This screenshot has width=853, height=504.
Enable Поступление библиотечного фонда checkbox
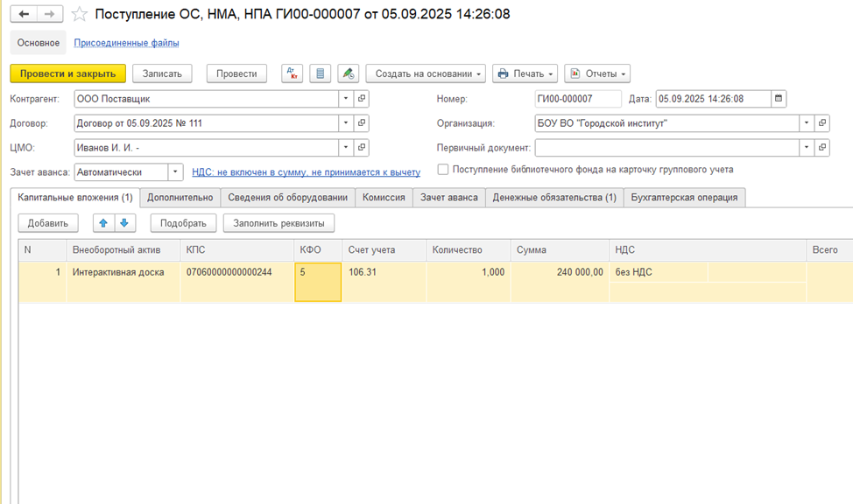pyautogui.click(x=443, y=170)
